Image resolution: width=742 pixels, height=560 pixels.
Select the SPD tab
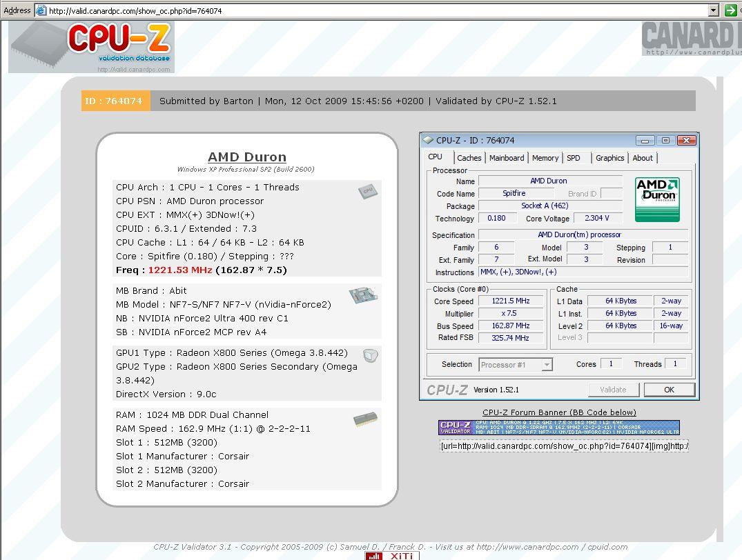(x=574, y=158)
